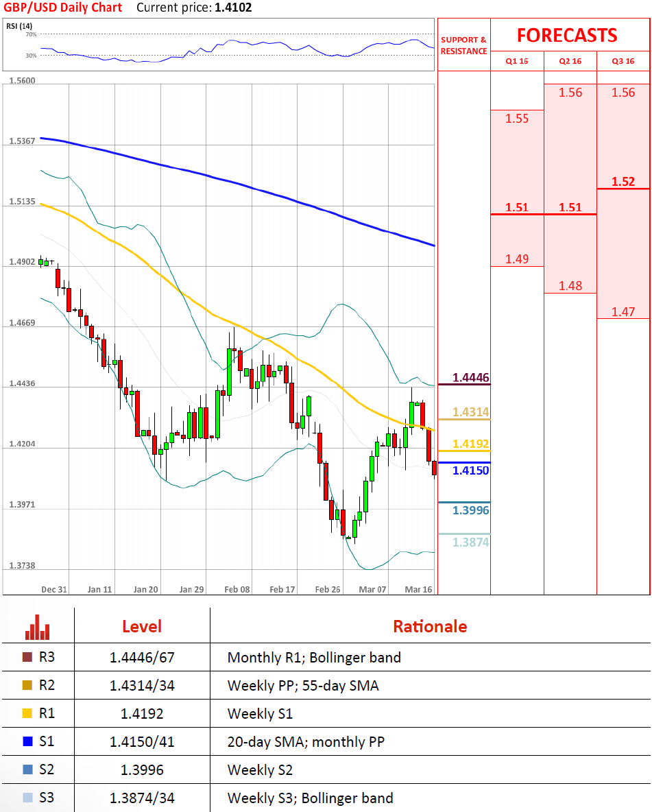Click the R1 yellow color swatch
Screen dimensions: 652x812
click(x=27, y=713)
